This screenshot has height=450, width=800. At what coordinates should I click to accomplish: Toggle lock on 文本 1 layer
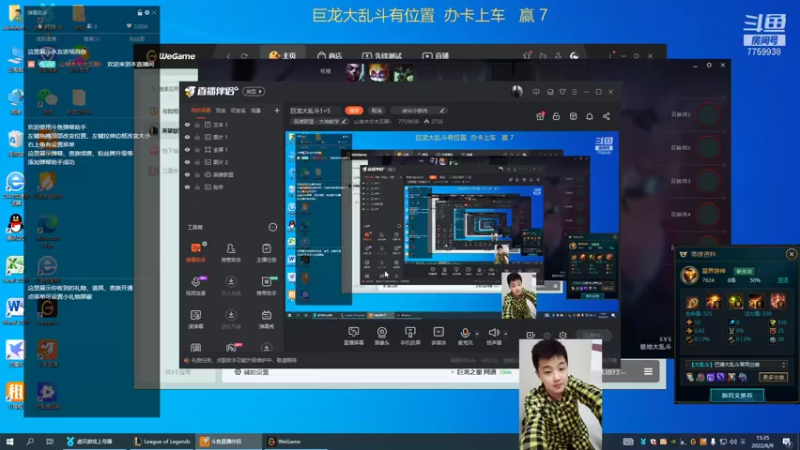197,124
